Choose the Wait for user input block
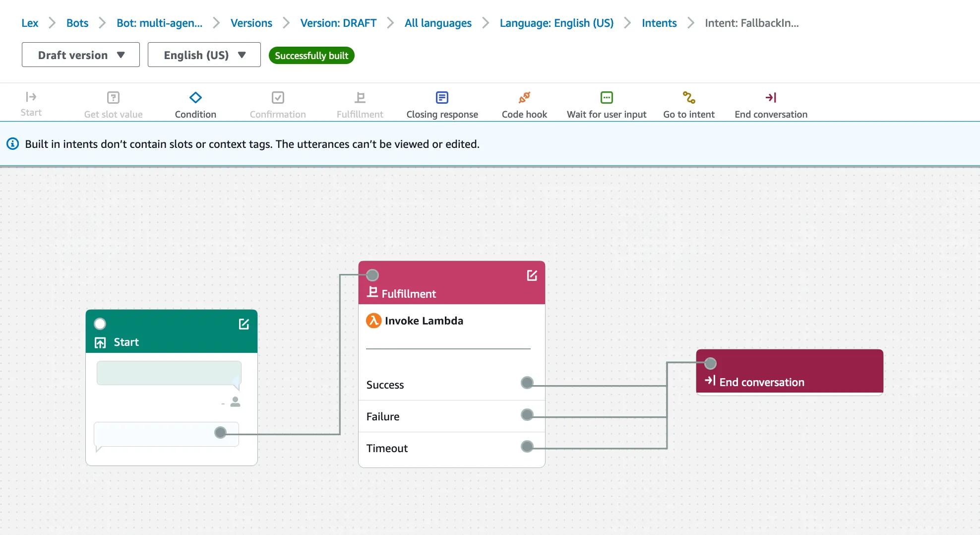Screen dimensions: 980x535 click(x=607, y=97)
